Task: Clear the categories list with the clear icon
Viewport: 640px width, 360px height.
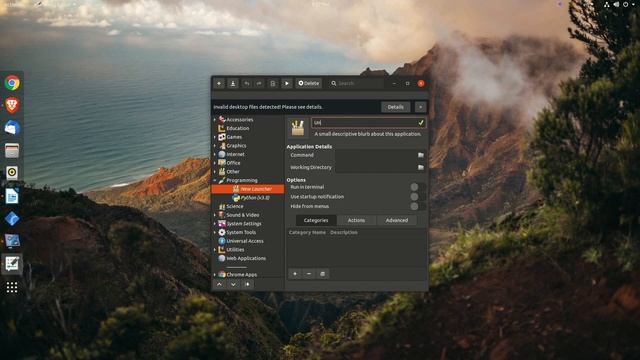Action: 322,273
